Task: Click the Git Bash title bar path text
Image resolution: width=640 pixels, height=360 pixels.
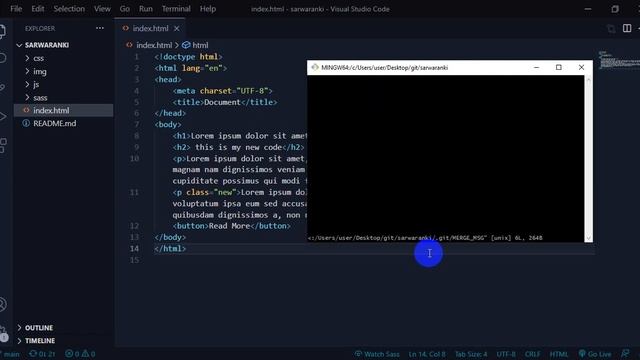Action: tap(384, 68)
